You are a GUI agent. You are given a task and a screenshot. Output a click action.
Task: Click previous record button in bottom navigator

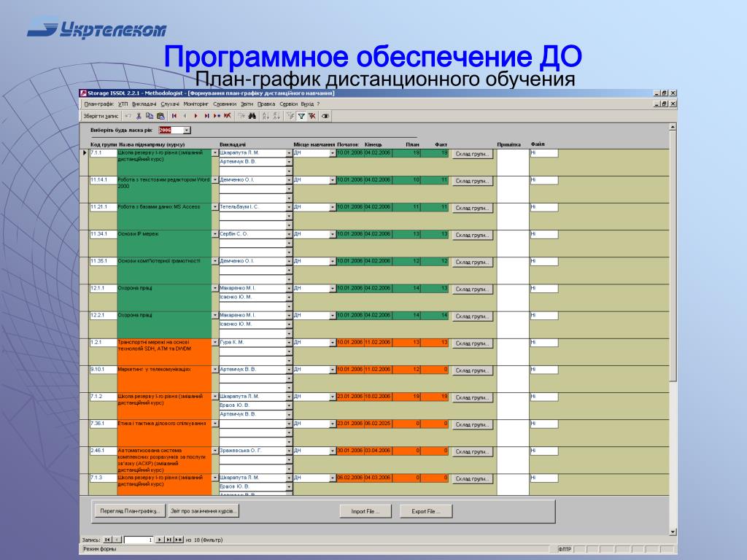click(x=117, y=540)
